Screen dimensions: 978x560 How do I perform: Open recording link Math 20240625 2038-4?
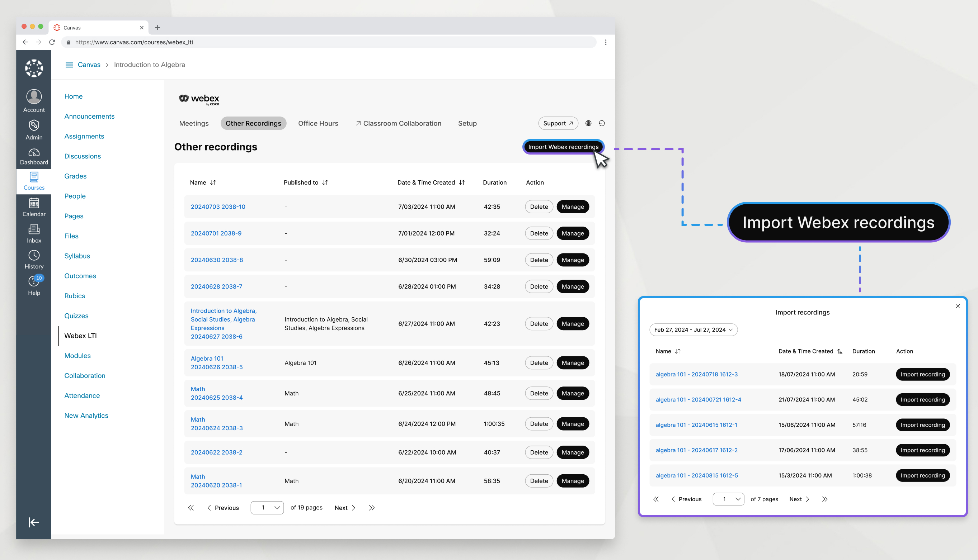coord(217,393)
